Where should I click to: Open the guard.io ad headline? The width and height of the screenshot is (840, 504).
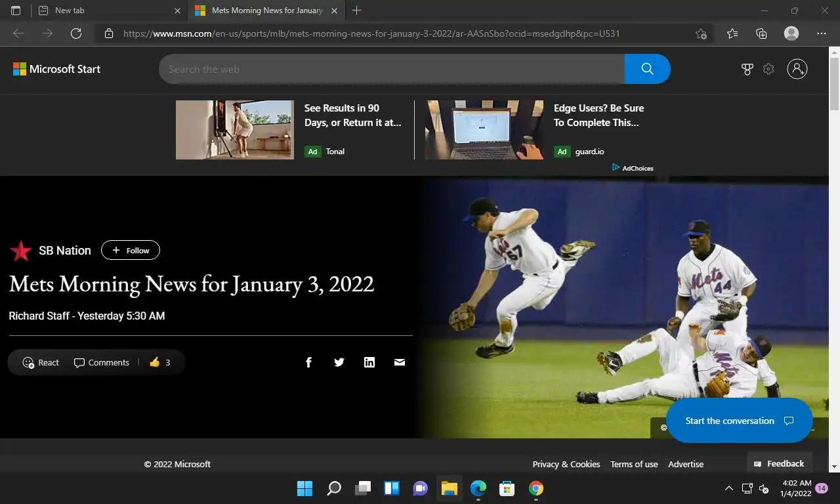click(598, 115)
